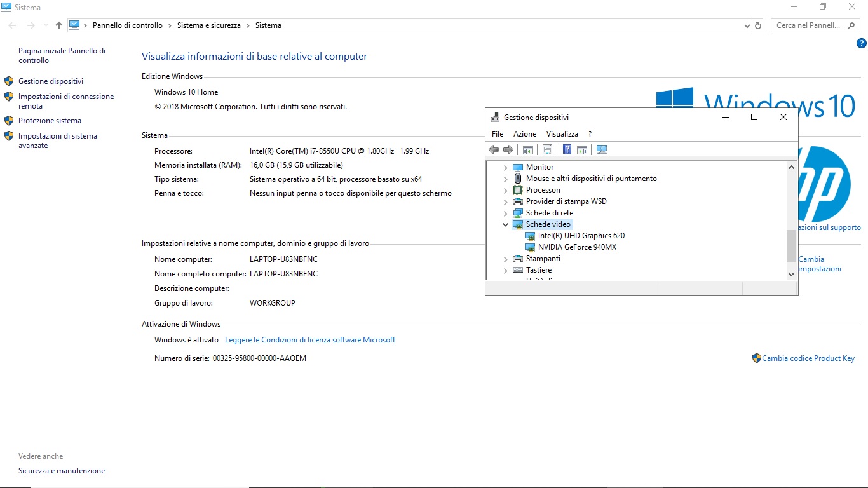868x488 pixels.
Task: Expand the Tastiere node chevron
Action: pyautogui.click(x=506, y=271)
